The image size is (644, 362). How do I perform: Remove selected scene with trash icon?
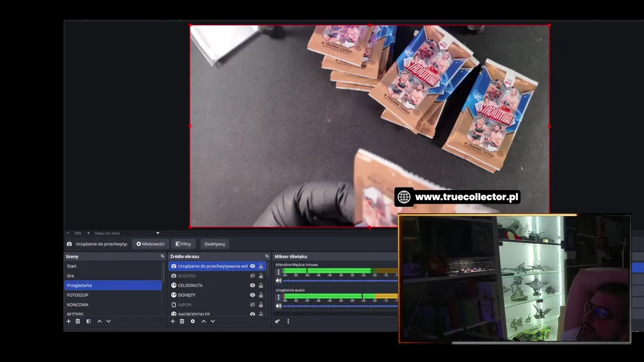(77, 321)
